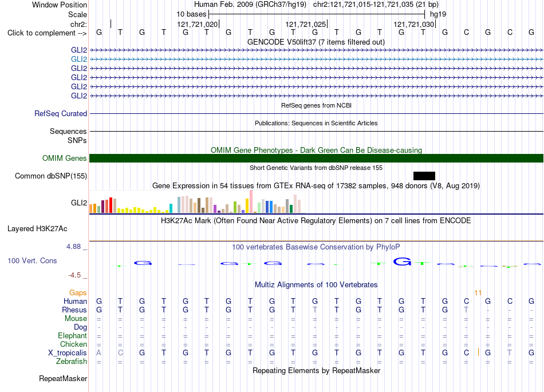The width and height of the screenshot is (544, 392).
Task: Click the black dbSNP variant block
Action: click(x=424, y=176)
